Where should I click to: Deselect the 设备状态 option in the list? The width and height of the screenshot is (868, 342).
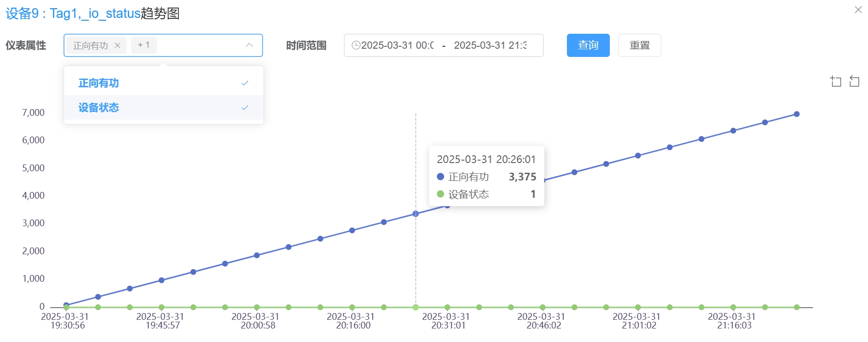[x=164, y=107]
